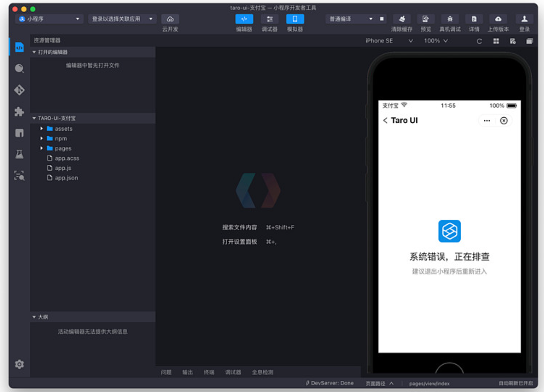Click the detach simulator window icon

click(x=530, y=41)
